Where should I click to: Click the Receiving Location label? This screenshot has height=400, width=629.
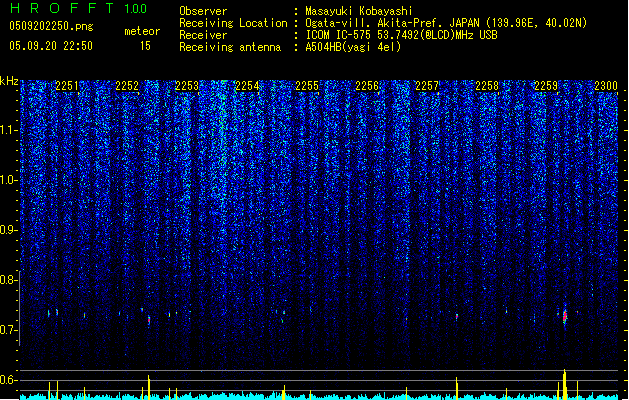coord(233,23)
